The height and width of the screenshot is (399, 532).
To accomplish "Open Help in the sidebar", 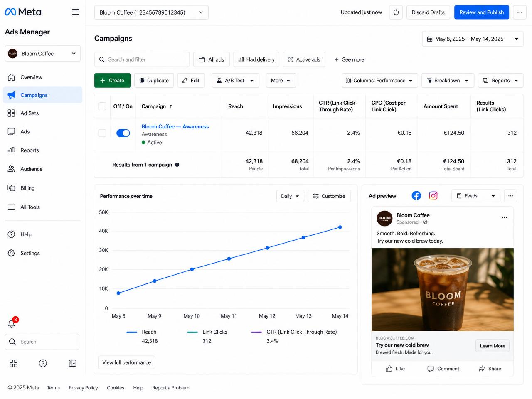I will point(42,234).
